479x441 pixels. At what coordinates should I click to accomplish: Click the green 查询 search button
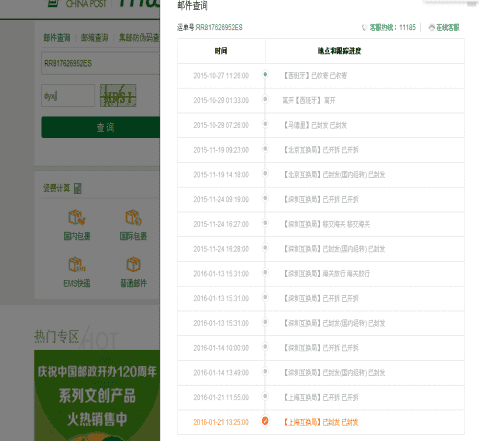coord(101,127)
